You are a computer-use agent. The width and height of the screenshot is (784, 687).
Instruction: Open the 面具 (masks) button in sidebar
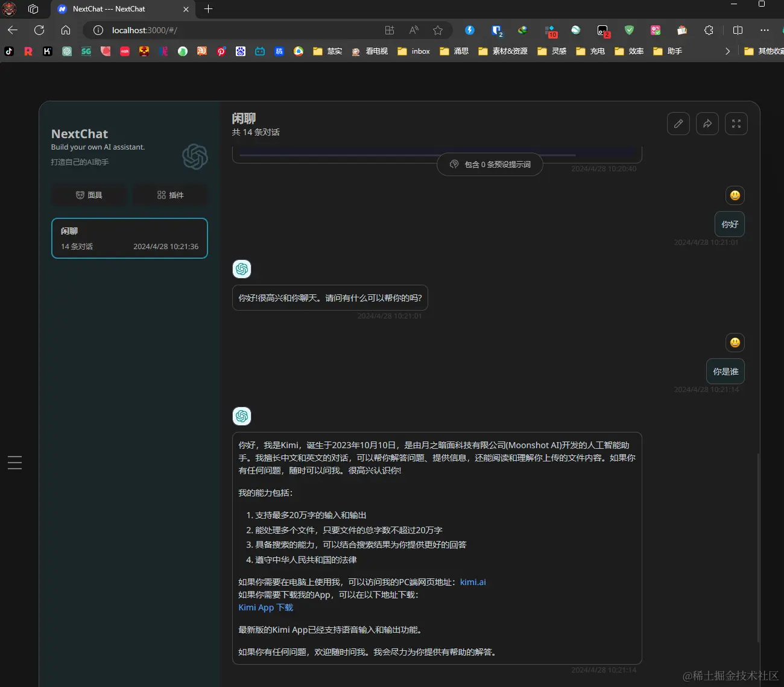click(x=89, y=195)
